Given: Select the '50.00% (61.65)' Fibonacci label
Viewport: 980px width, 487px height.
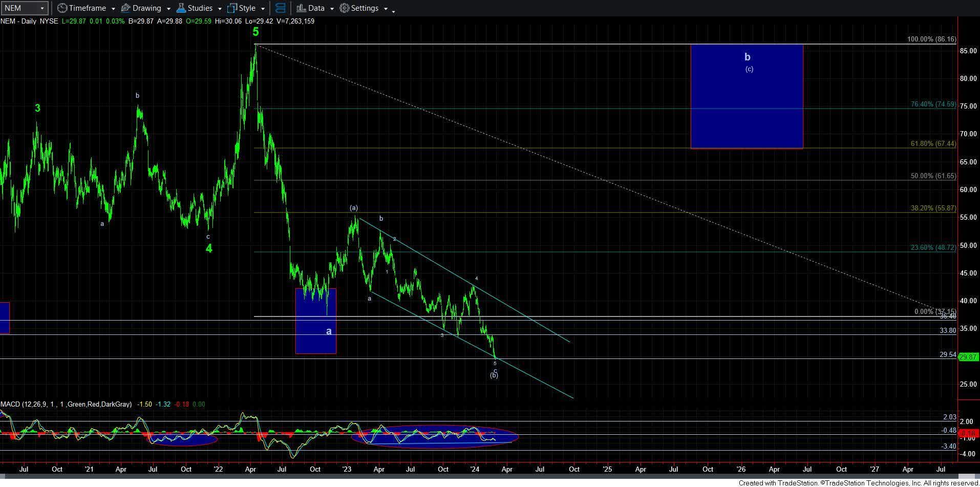Looking at the screenshot, I should pyautogui.click(x=933, y=176).
